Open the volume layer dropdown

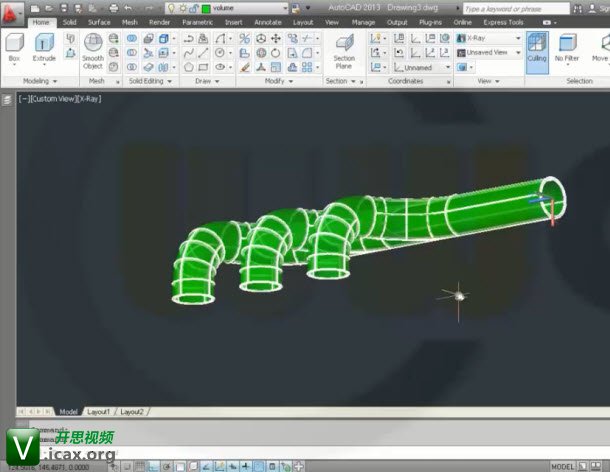click(x=248, y=8)
